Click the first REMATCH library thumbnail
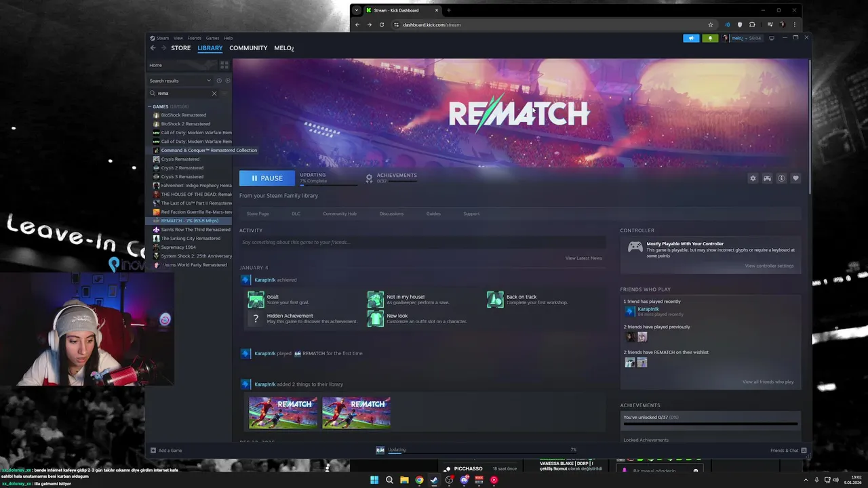The width and height of the screenshot is (868, 488). 283,413
